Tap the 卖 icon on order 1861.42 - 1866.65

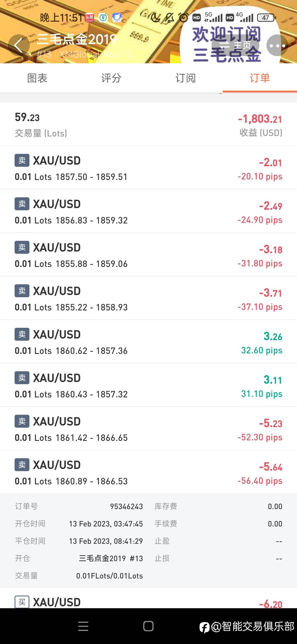coord(22,421)
